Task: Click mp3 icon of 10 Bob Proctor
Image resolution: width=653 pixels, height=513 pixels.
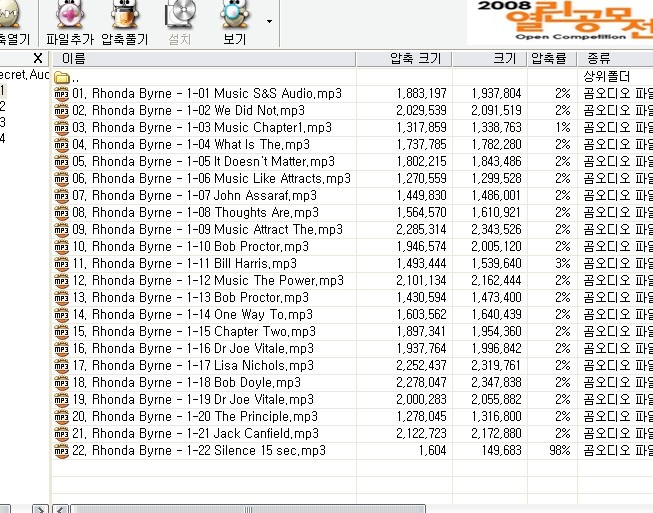Action: click(62, 247)
